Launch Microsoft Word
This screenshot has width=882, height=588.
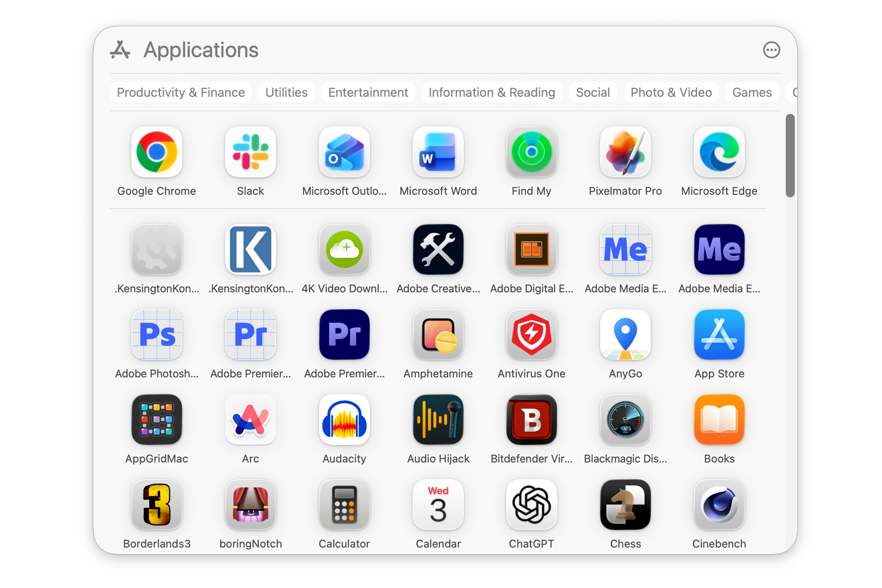438,152
